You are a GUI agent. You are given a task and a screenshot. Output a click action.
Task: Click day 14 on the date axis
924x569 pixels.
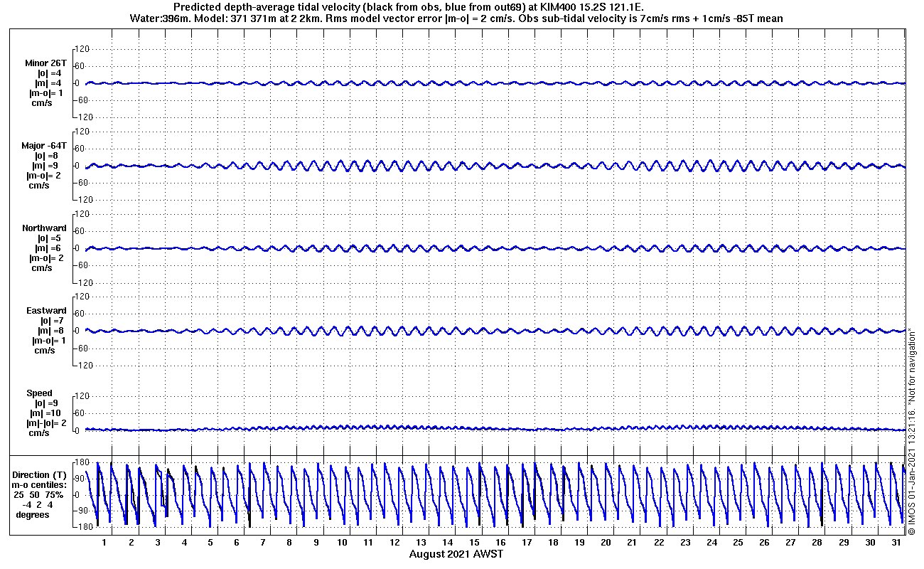448,543
